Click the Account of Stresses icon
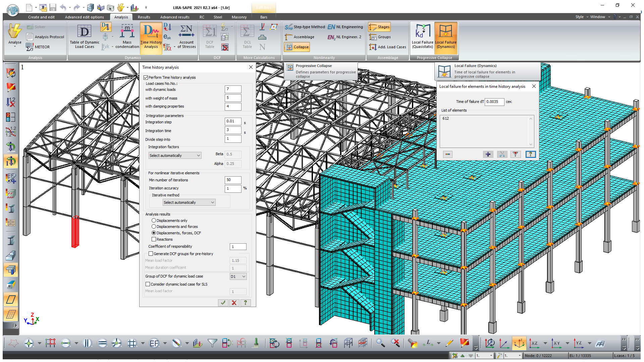Viewport: 644px width, 362px height. (186, 36)
